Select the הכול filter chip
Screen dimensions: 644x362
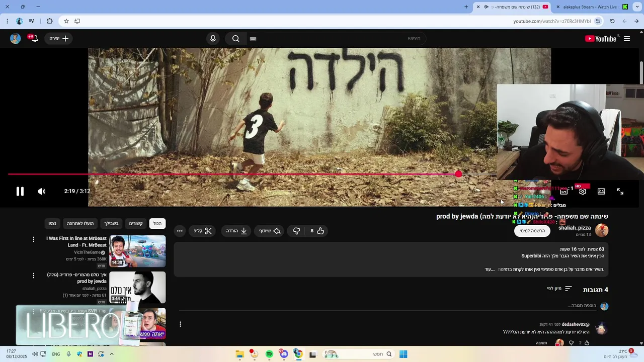tap(157, 223)
